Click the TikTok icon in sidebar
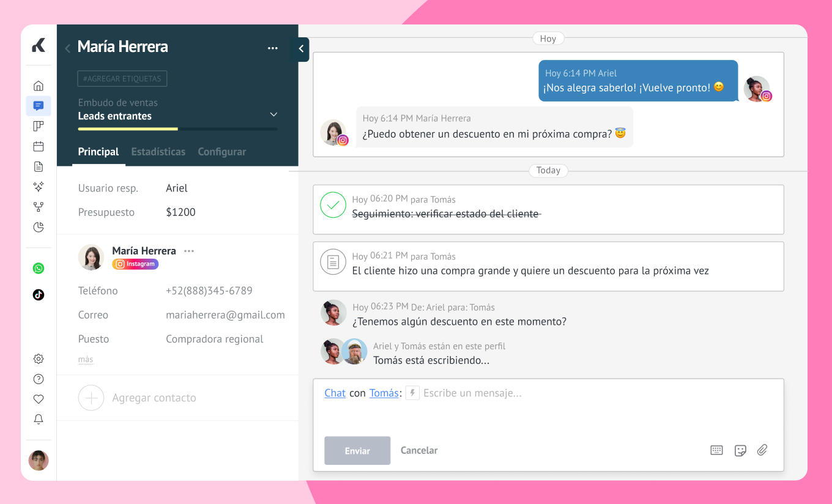Screen dimensions: 832x504 click(39, 295)
